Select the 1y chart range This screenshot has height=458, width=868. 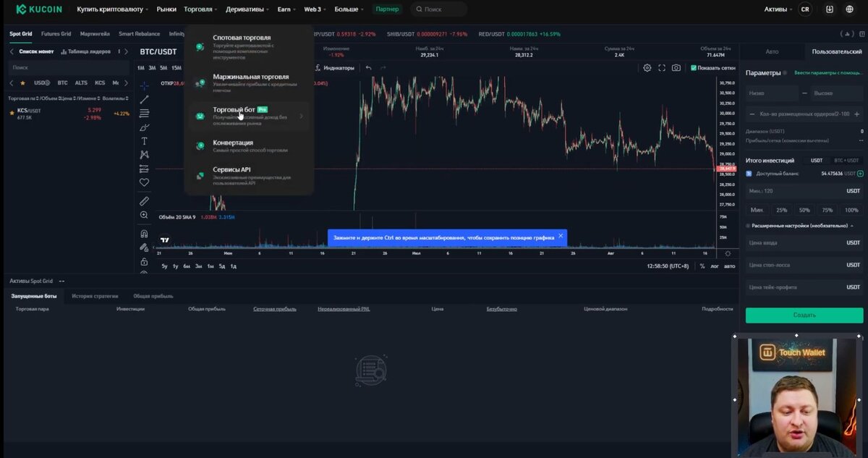click(x=175, y=266)
